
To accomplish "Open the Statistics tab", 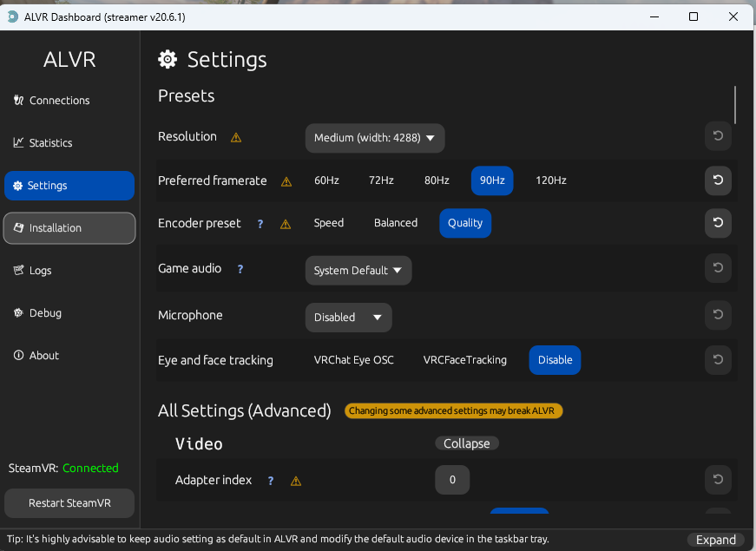I will tap(69, 142).
